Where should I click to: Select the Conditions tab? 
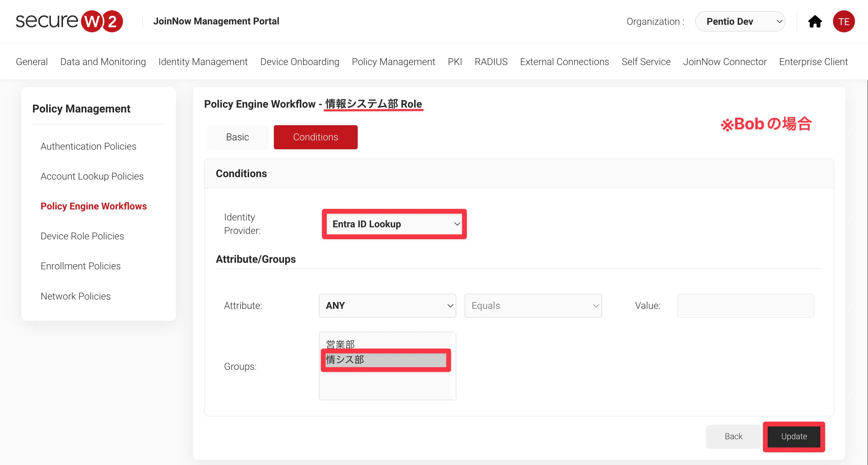pyautogui.click(x=315, y=137)
